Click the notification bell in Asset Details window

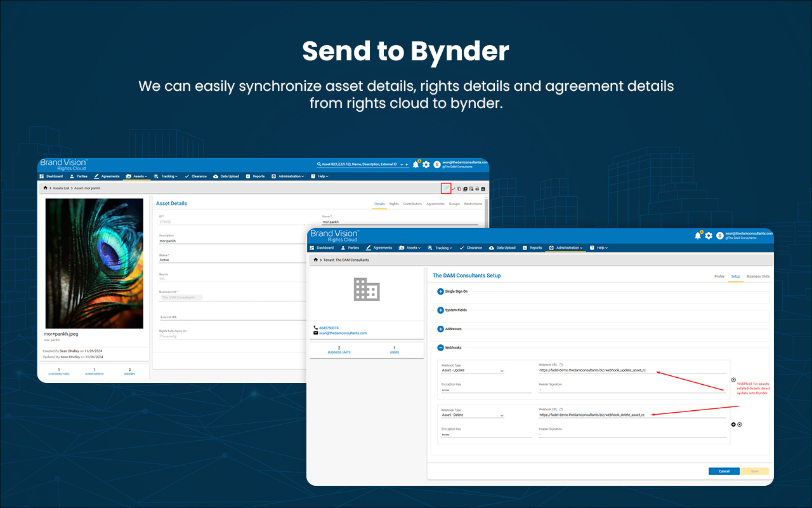(x=416, y=164)
